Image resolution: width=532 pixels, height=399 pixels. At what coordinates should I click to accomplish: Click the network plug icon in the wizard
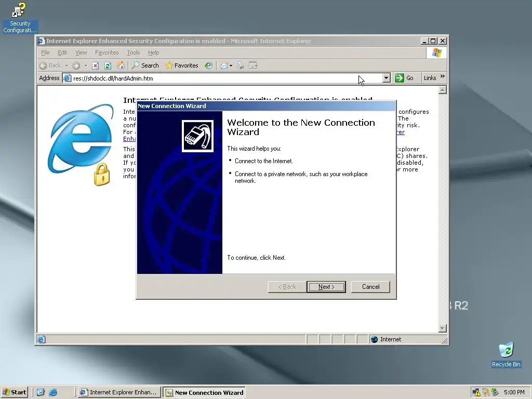pyautogui.click(x=197, y=136)
